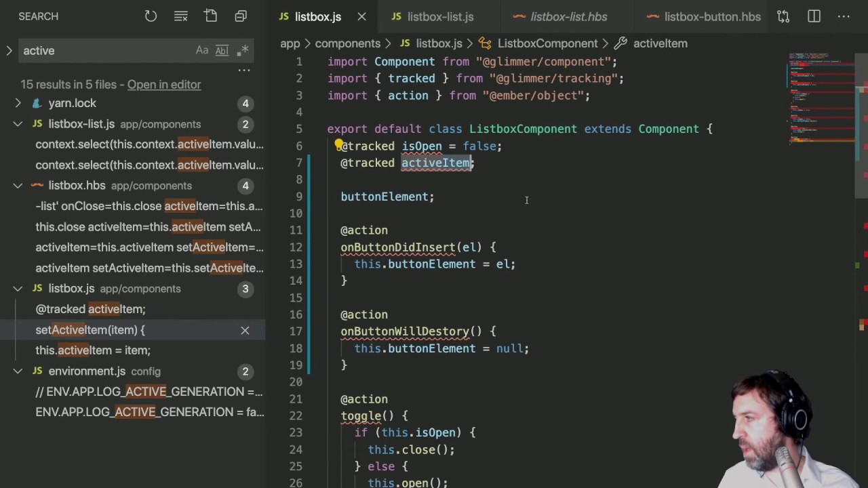868x488 pixels.
Task: Switch to listbox.js editor tab
Action: click(x=318, y=16)
